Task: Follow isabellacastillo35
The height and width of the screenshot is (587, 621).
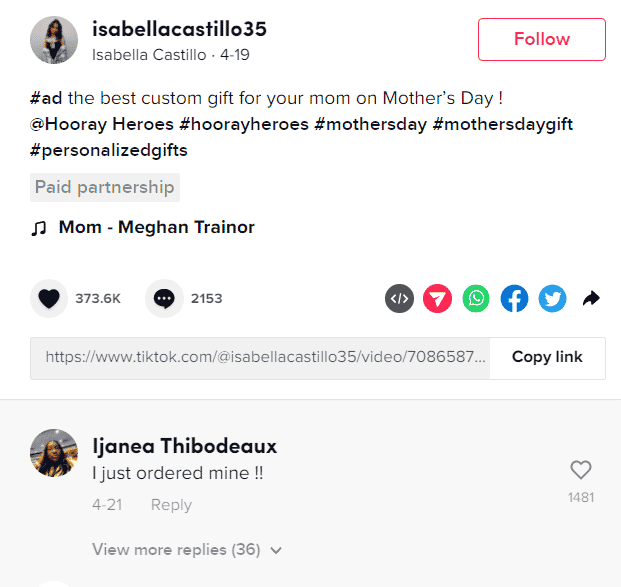Action: (x=541, y=39)
